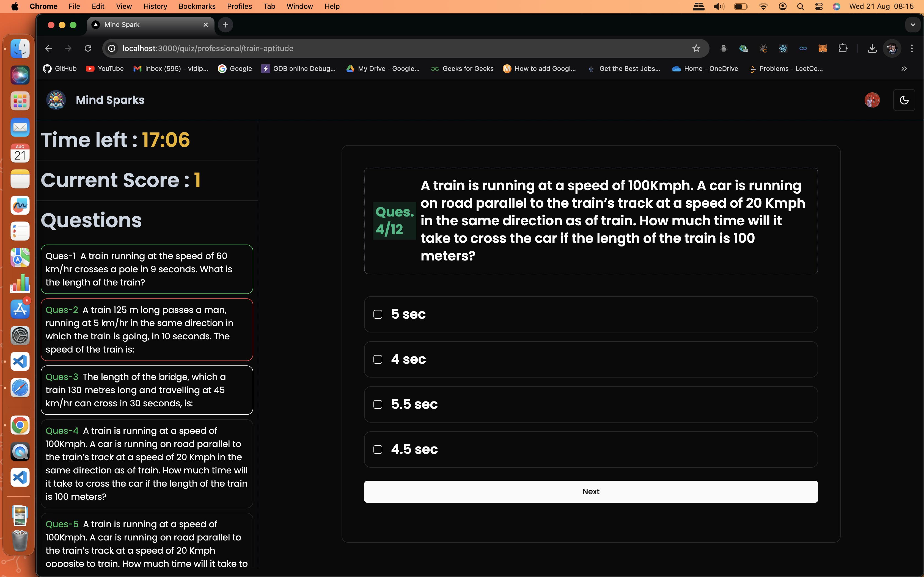Check the "5 sec" answer option

pos(378,314)
